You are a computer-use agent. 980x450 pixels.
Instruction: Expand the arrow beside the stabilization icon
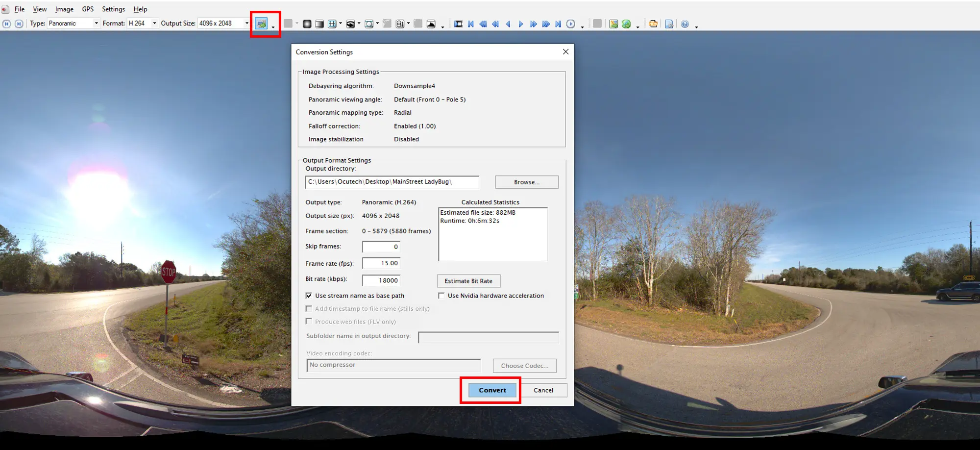click(377, 24)
